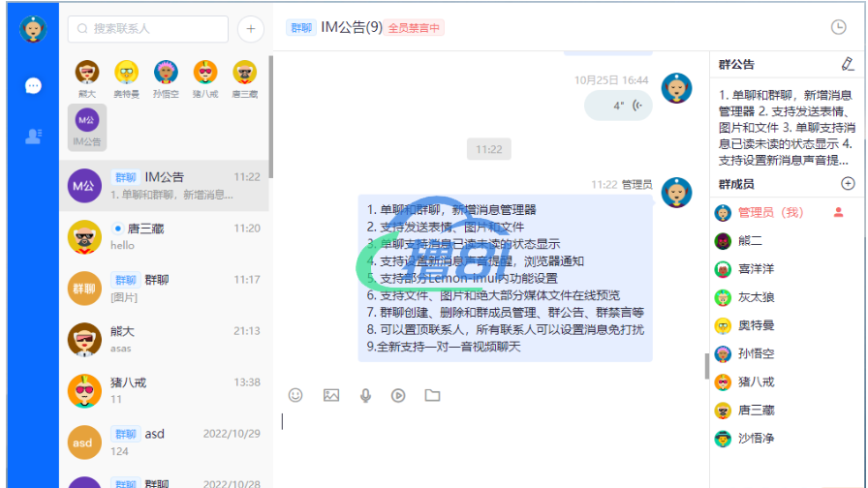868x488 pixels.
Task: Click the microphone voice message icon
Action: [365, 395]
